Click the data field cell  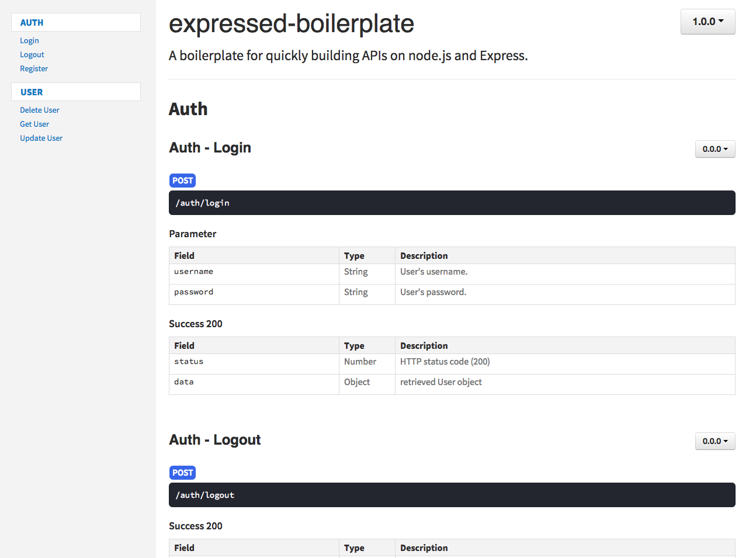[254, 384]
